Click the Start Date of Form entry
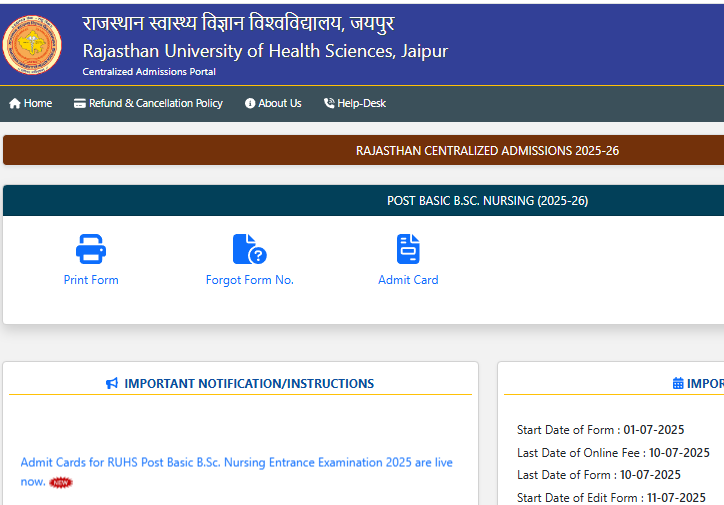This screenshot has width=724, height=505. [x=600, y=430]
